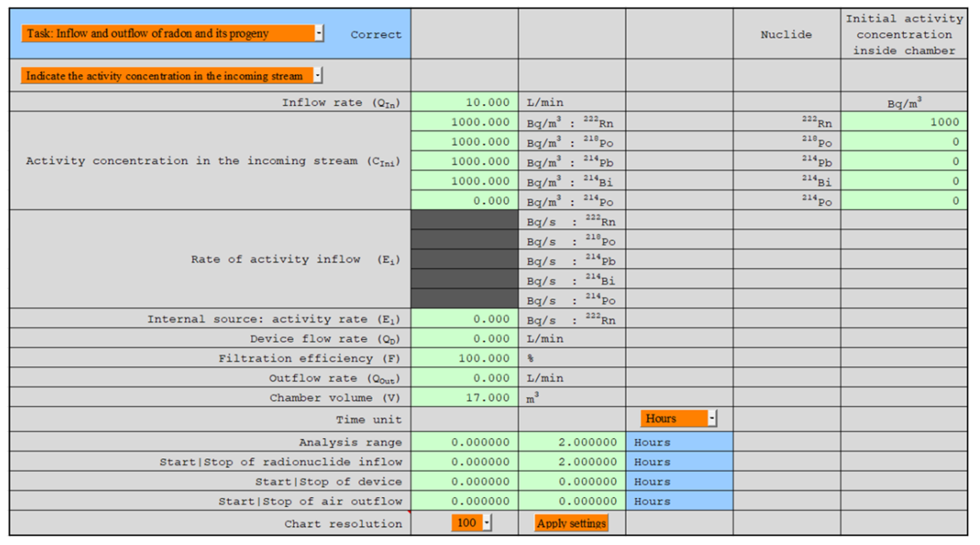
Task: Open the Chart resolution 100 dropdown
Action: [x=487, y=523]
